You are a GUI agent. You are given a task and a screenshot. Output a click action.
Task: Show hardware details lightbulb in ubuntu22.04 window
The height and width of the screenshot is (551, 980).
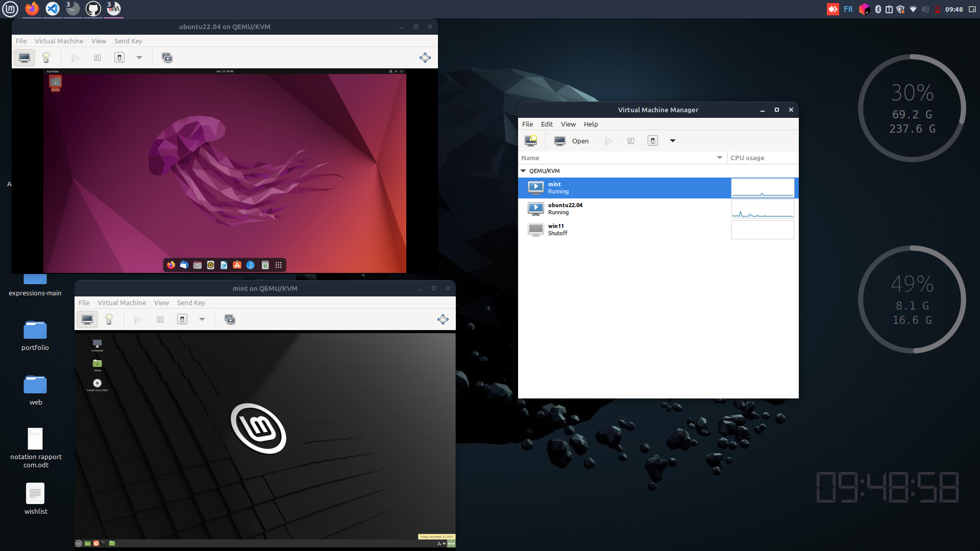click(46, 58)
